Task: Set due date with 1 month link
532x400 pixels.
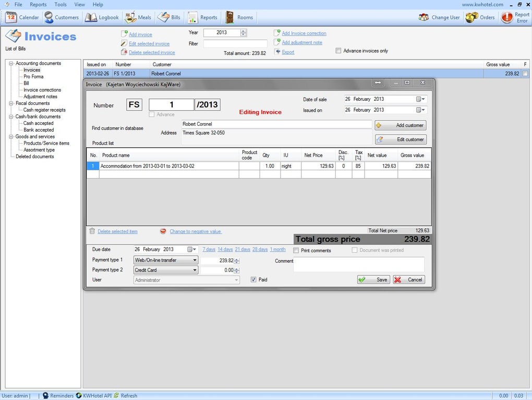Action: tap(277, 249)
